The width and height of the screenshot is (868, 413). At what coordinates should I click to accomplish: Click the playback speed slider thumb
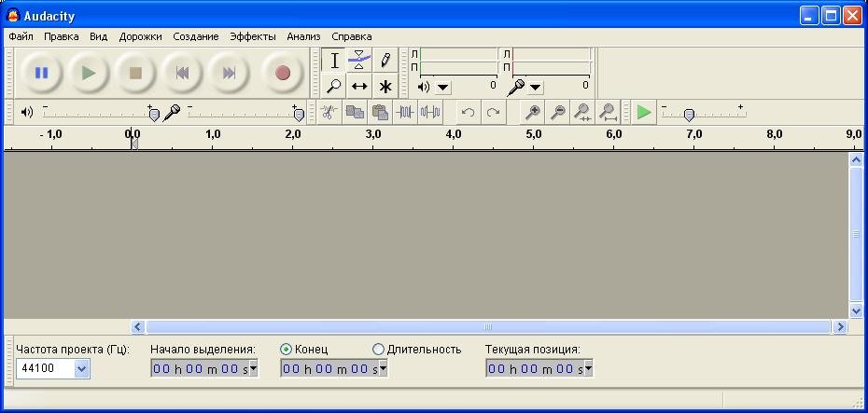689,115
